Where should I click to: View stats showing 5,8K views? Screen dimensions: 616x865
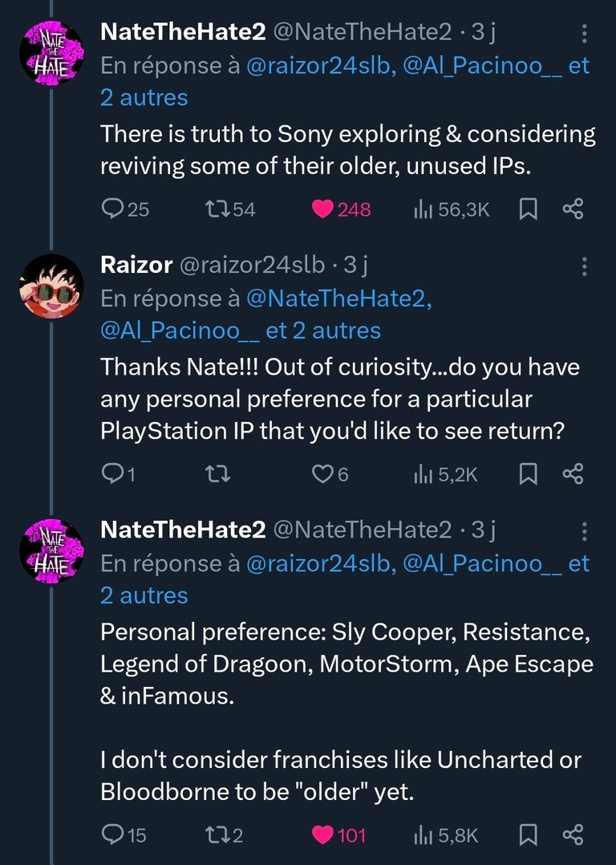pyautogui.click(x=446, y=835)
